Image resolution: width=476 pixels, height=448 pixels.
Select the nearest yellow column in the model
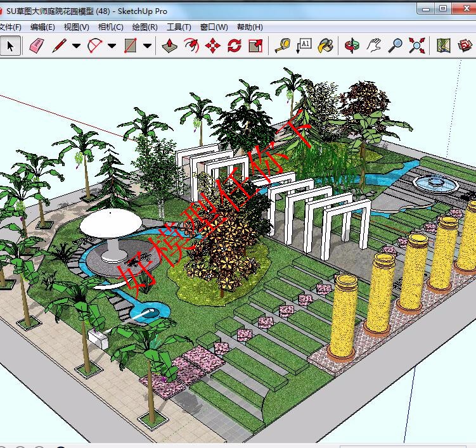tap(344, 317)
